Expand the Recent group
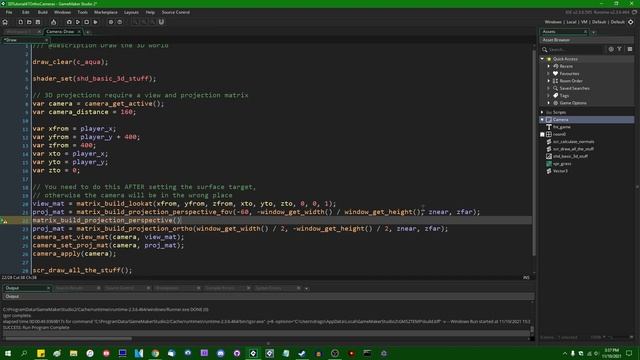Image resolution: width=640 pixels, height=360 pixels. pyautogui.click(x=549, y=66)
